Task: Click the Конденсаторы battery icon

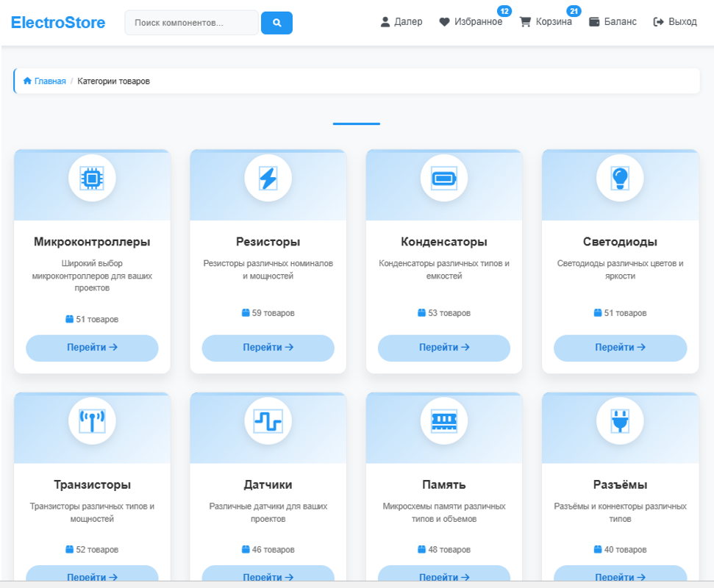Action: click(x=444, y=178)
